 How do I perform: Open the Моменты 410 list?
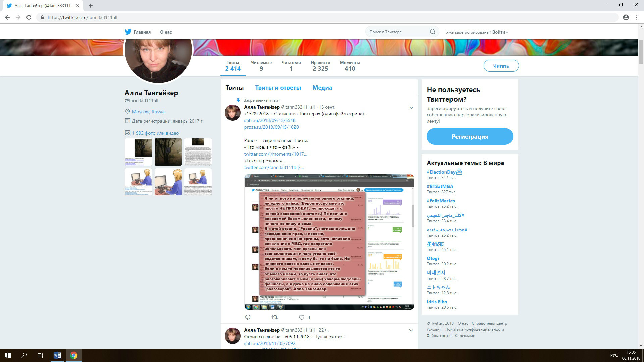click(350, 66)
